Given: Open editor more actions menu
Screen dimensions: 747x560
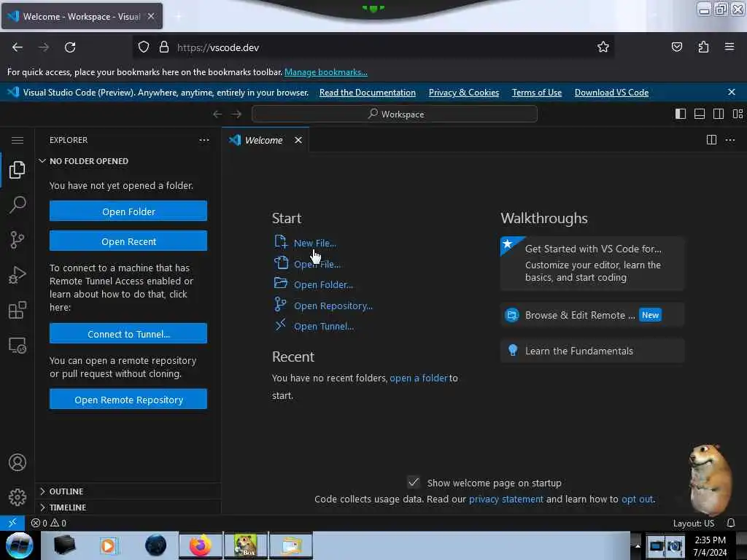Looking at the screenshot, I should coord(729,139).
